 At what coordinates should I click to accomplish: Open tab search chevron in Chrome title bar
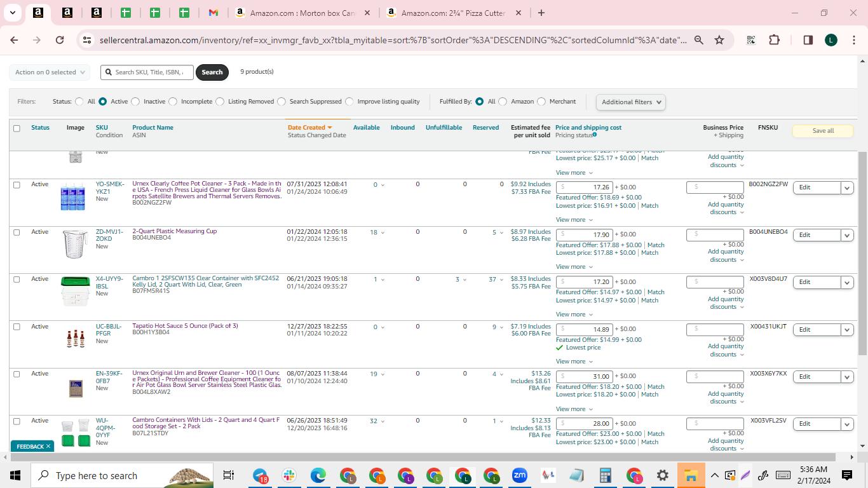click(x=13, y=13)
